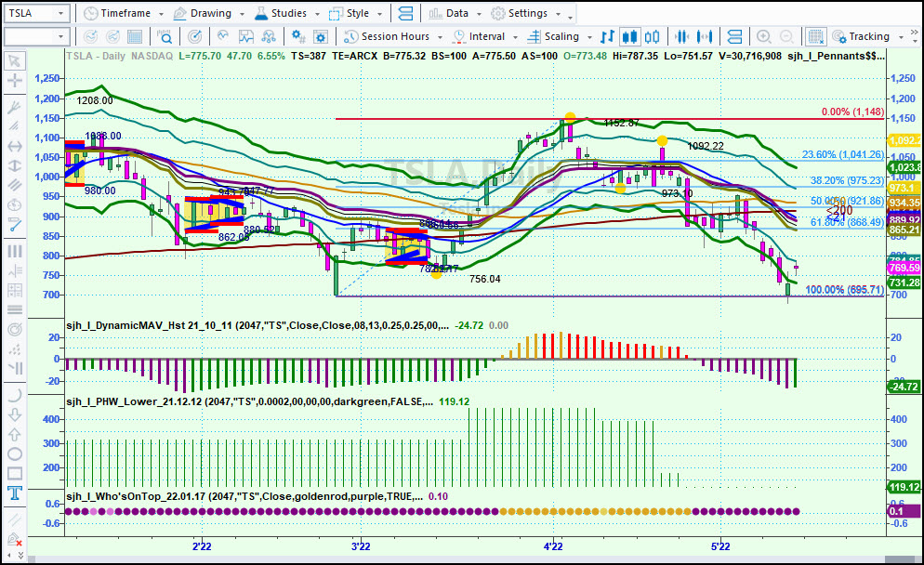
Task: Toggle the grid selection icon
Action: (x=815, y=36)
